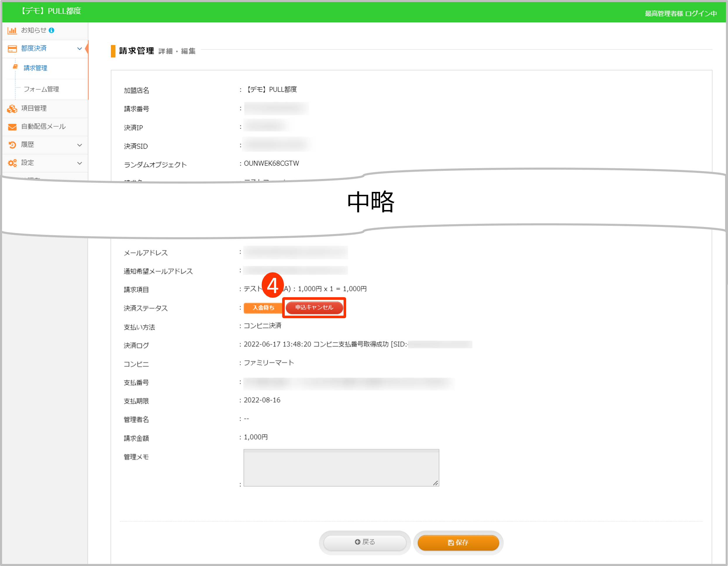Expand the 履歴 menu chevron
Image resolution: width=728 pixels, height=566 pixels.
click(x=79, y=145)
